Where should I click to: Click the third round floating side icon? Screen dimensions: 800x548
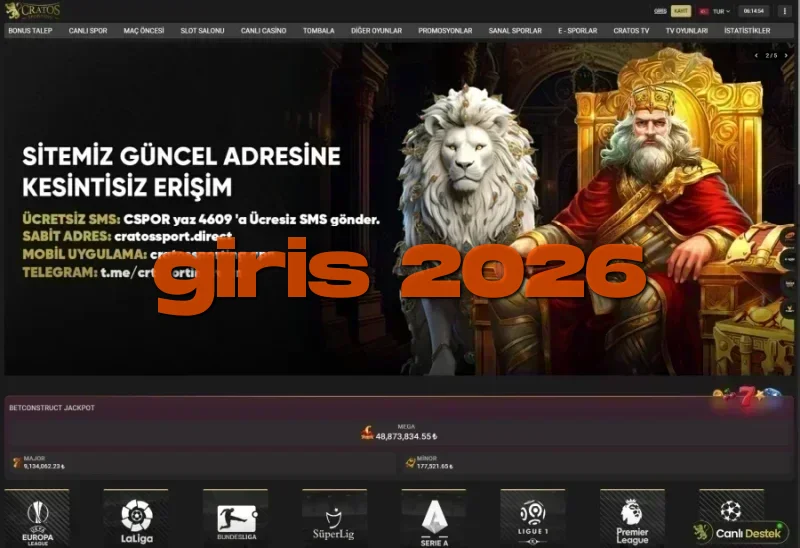pos(790,284)
